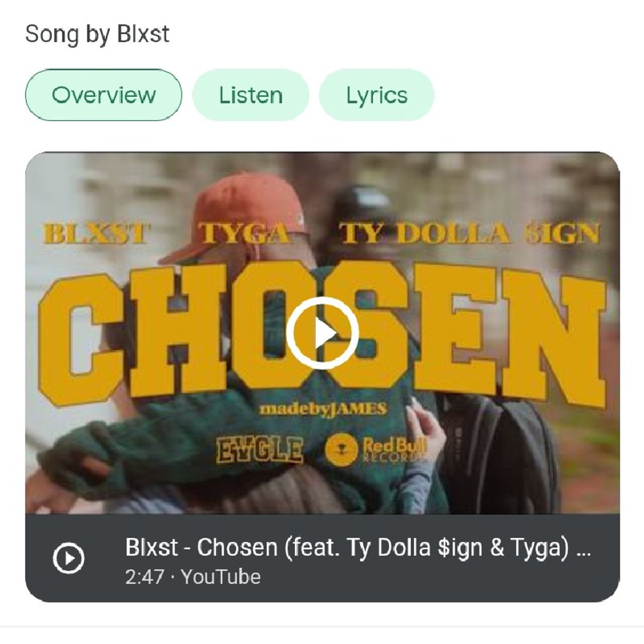
Task: Click the EVGLE logo on the thumbnail
Action: click(260, 450)
